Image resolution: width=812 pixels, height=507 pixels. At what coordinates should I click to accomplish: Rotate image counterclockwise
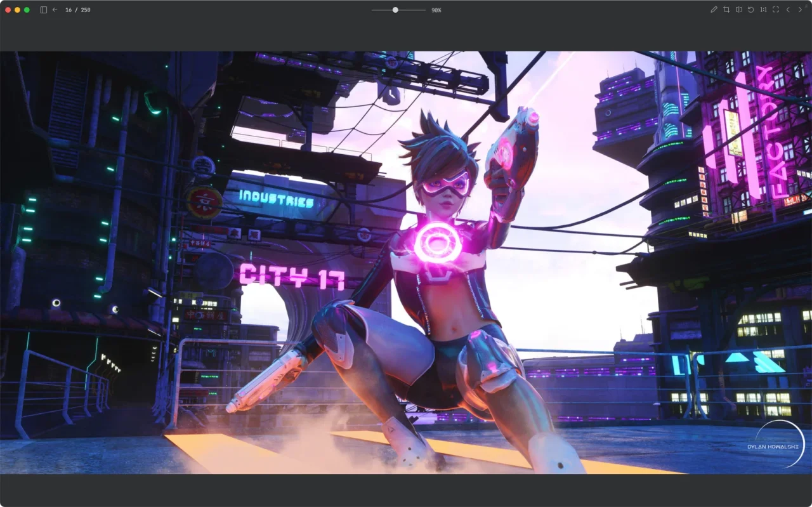pyautogui.click(x=750, y=10)
